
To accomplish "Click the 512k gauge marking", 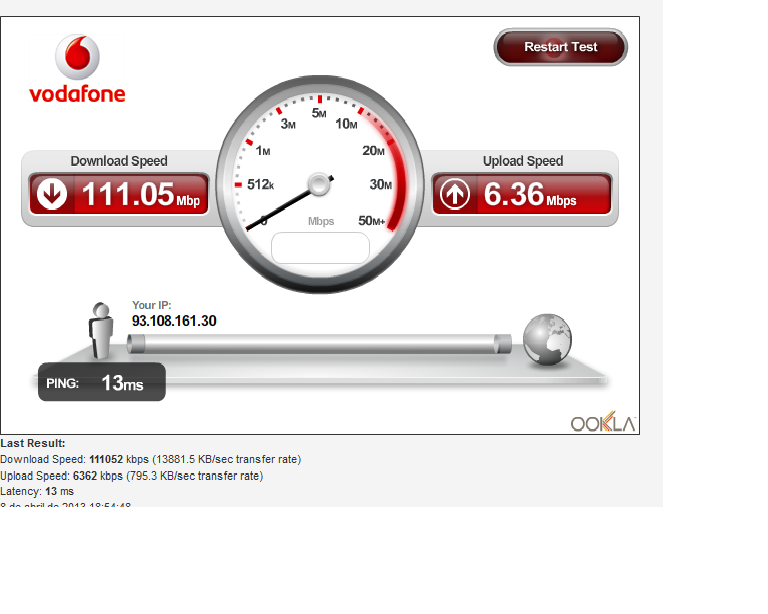I will 261,185.
